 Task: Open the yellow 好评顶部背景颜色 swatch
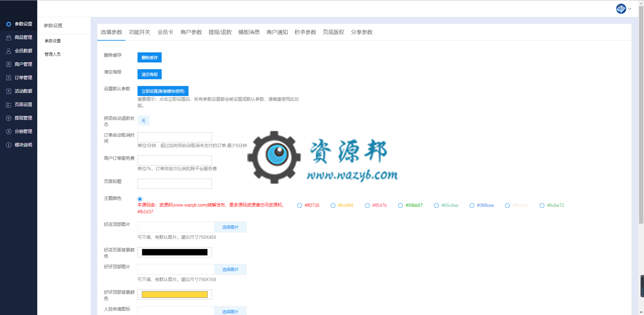point(175,295)
